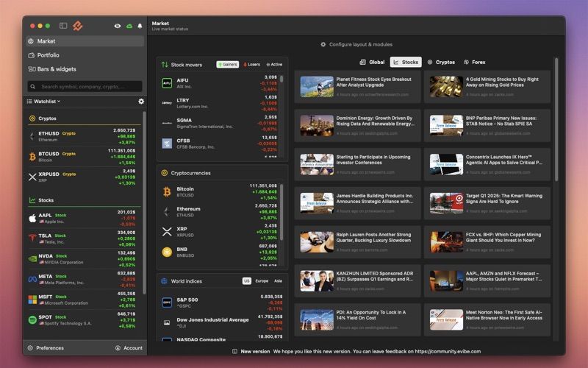
Task: Click the CFSB Bancorp logo
Action: click(167, 143)
